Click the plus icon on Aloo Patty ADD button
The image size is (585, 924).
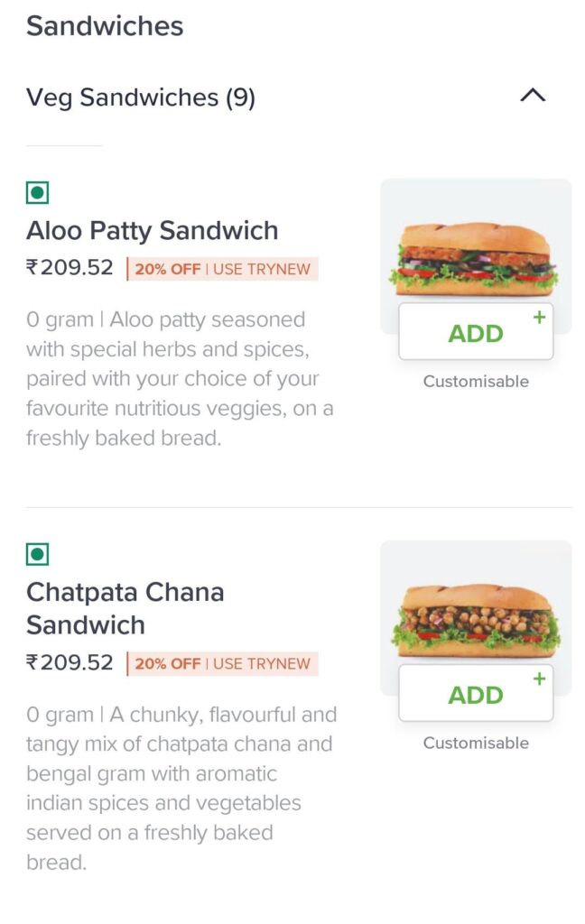(x=539, y=318)
